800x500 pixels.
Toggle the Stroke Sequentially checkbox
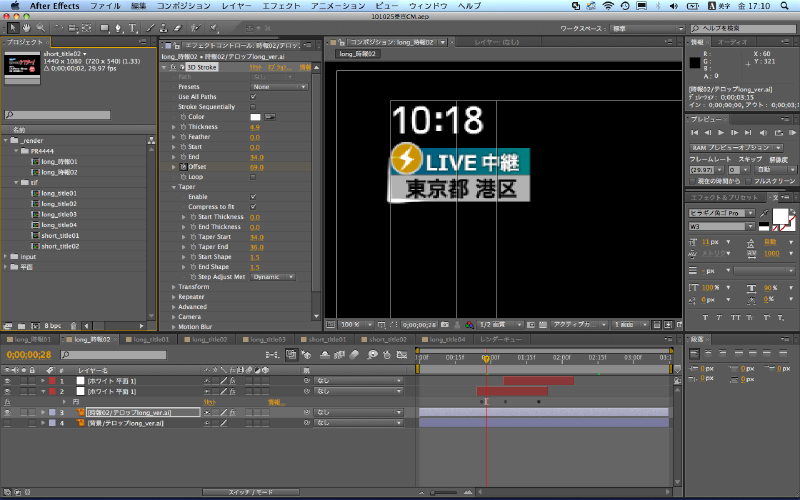(x=252, y=106)
